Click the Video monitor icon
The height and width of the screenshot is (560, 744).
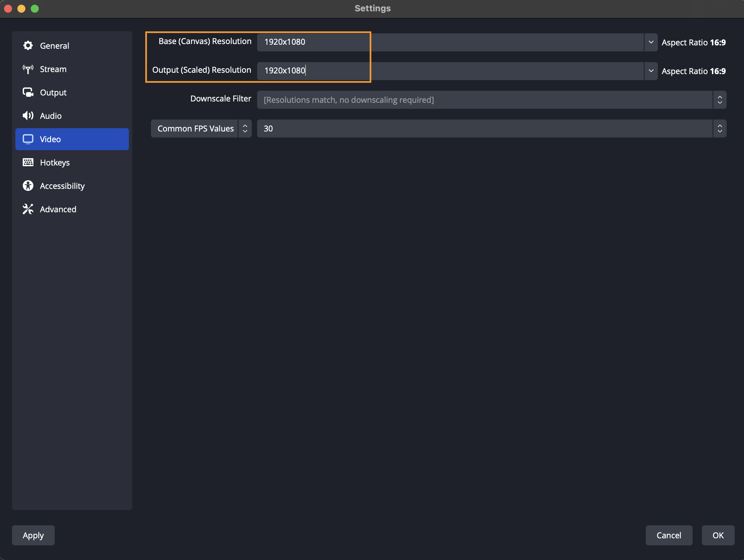point(28,139)
